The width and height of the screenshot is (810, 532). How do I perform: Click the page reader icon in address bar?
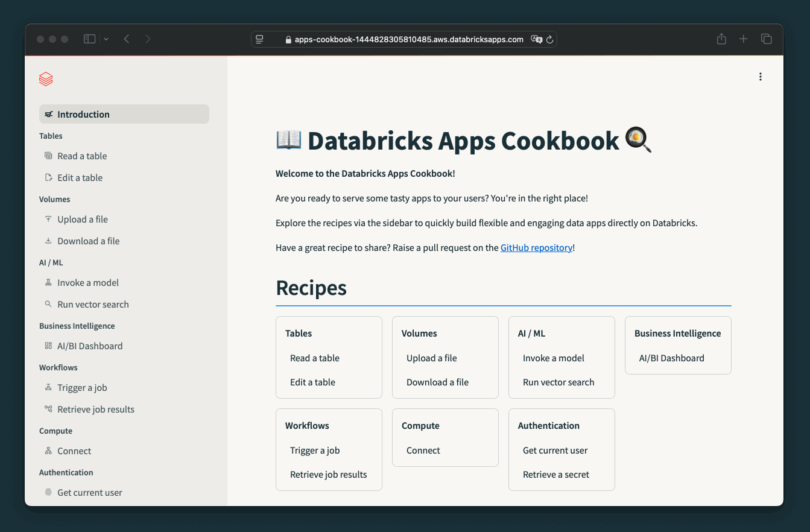[x=260, y=39]
